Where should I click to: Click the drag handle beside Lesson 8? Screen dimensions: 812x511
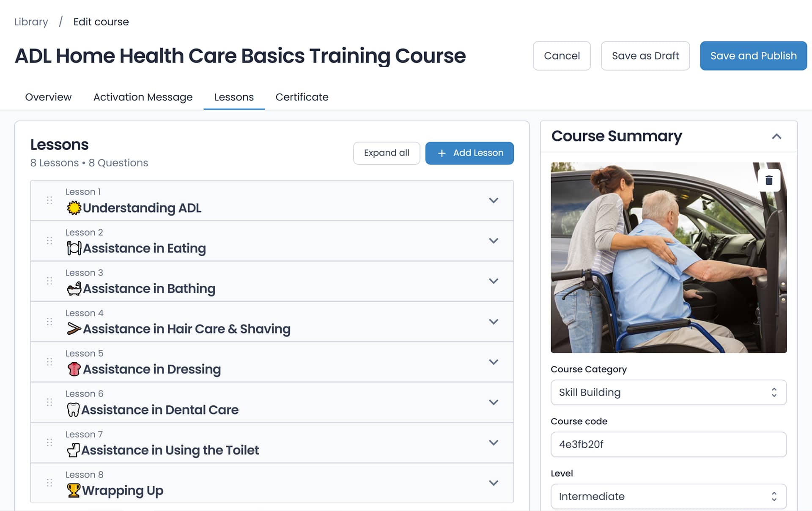[49, 483]
